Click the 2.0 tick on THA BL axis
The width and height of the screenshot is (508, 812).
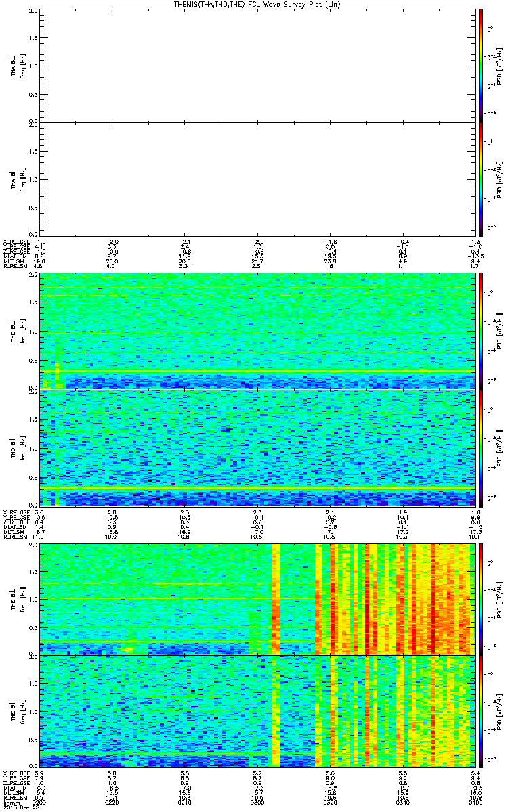pos(33,12)
